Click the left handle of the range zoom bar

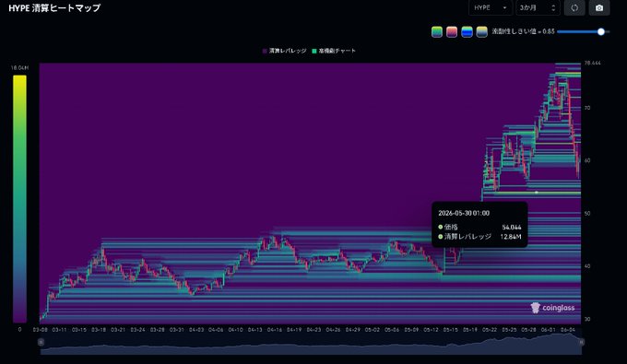point(41,342)
